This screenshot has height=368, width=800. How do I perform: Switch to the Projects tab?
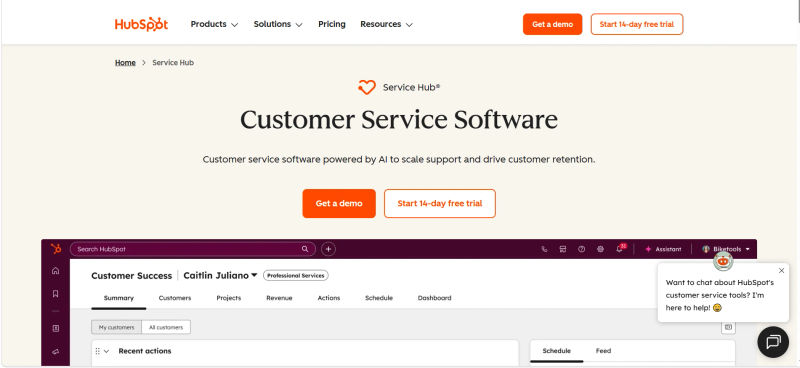pyautogui.click(x=229, y=298)
